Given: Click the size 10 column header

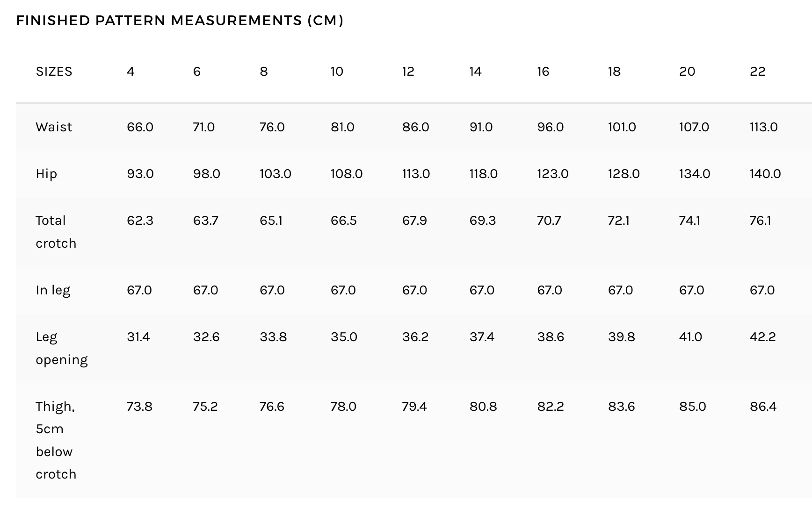Looking at the screenshot, I should [x=337, y=72].
